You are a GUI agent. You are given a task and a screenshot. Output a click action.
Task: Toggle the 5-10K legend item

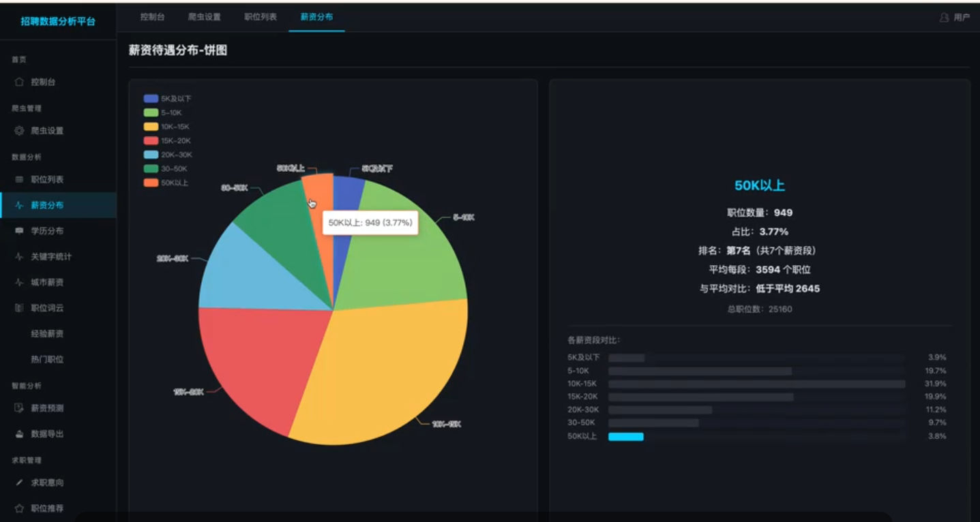click(x=163, y=112)
